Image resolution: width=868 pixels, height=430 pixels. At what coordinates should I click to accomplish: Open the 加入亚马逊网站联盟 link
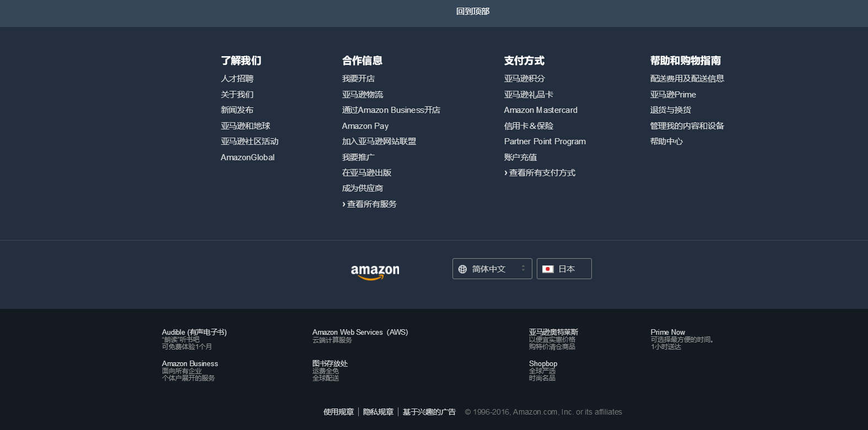pyautogui.click(x=379, y=141)
